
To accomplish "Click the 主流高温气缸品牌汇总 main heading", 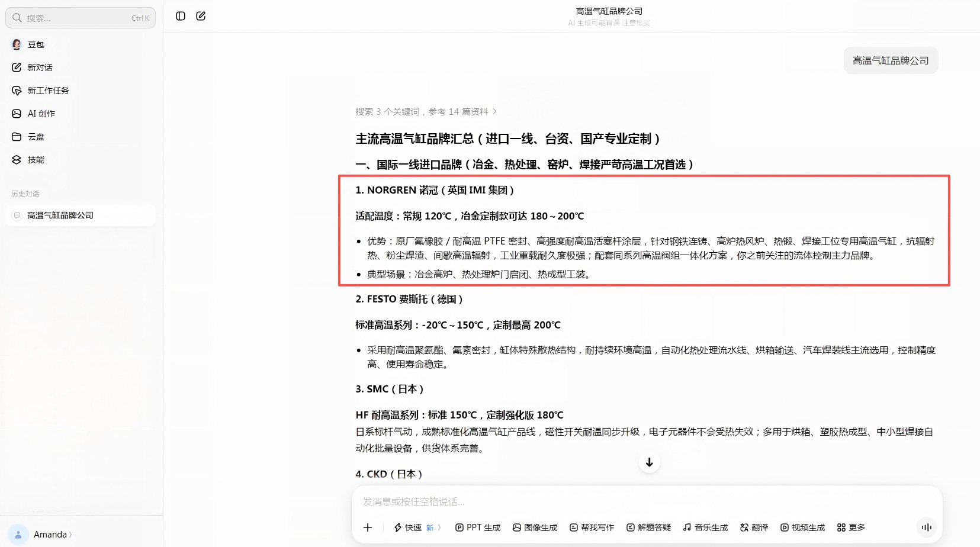I will pos(507,139).
